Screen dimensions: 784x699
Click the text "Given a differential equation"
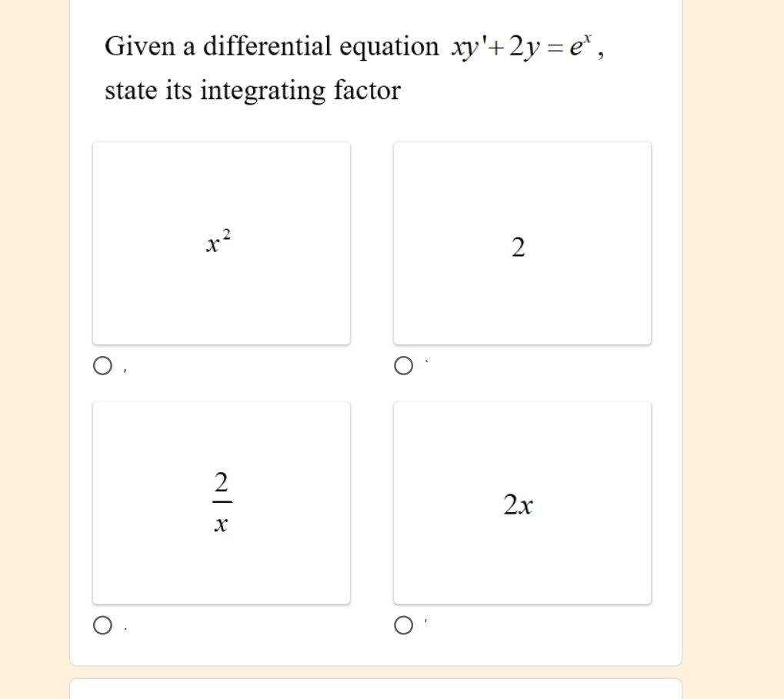pyautogui.click(x=272, y=47)
